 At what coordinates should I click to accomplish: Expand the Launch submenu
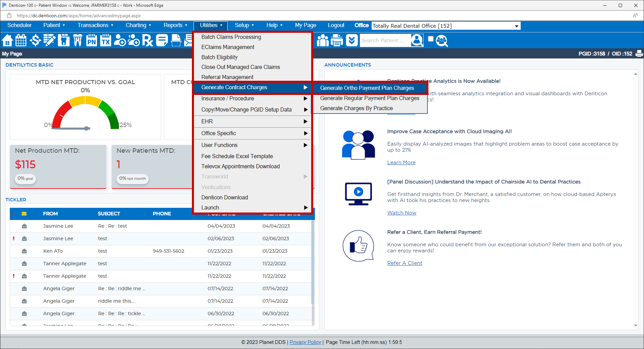[x=252, y=208]
